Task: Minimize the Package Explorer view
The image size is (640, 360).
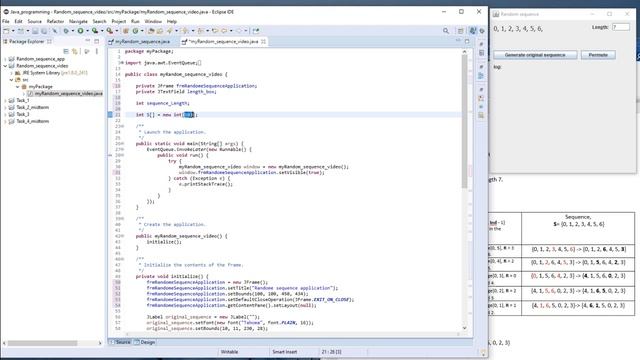Action: point(88,41)
